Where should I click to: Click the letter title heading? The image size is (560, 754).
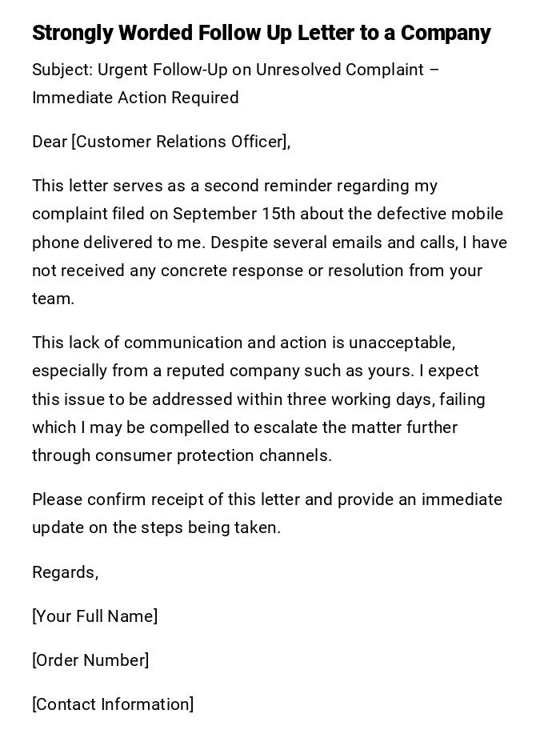pyautogui.click(x=261, y=34)
